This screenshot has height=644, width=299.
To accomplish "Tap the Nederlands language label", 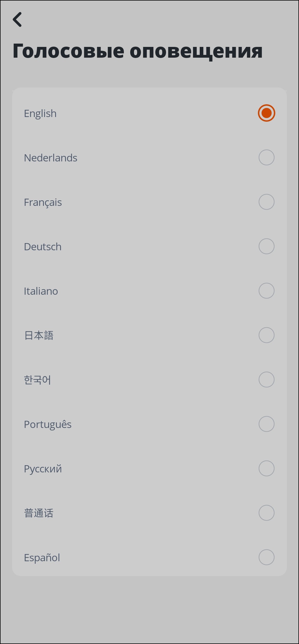I will coord(50,158).
